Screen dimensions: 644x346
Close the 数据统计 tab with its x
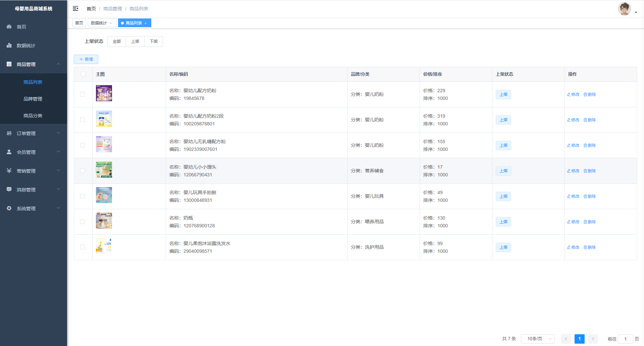point(111,23)
